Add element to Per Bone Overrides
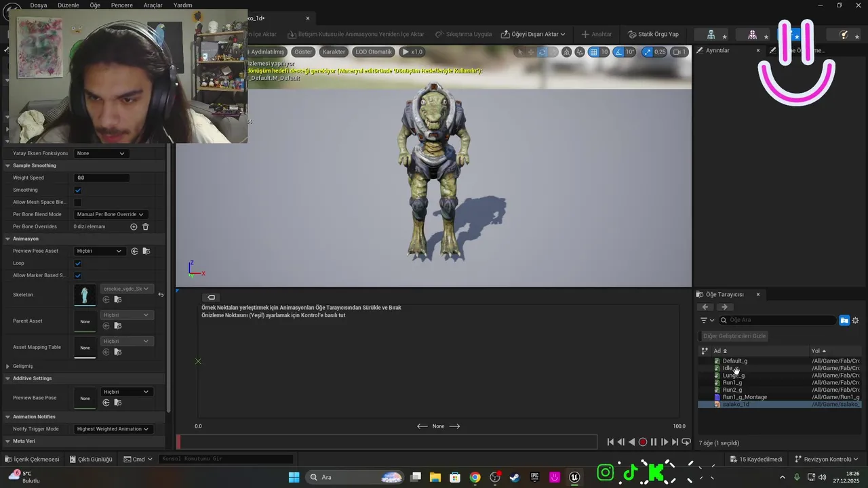This screenshot has height=488, width=868. pos(134,226)
